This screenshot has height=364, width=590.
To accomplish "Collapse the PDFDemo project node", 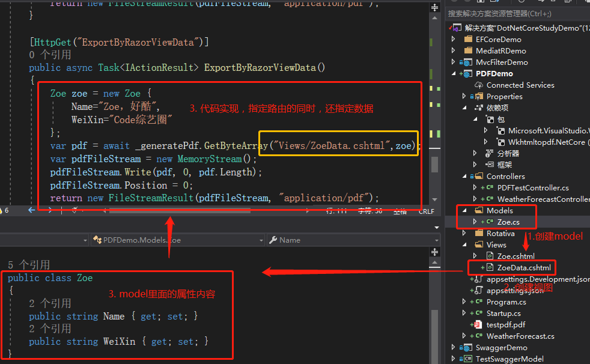I will (x=454, y=73).
